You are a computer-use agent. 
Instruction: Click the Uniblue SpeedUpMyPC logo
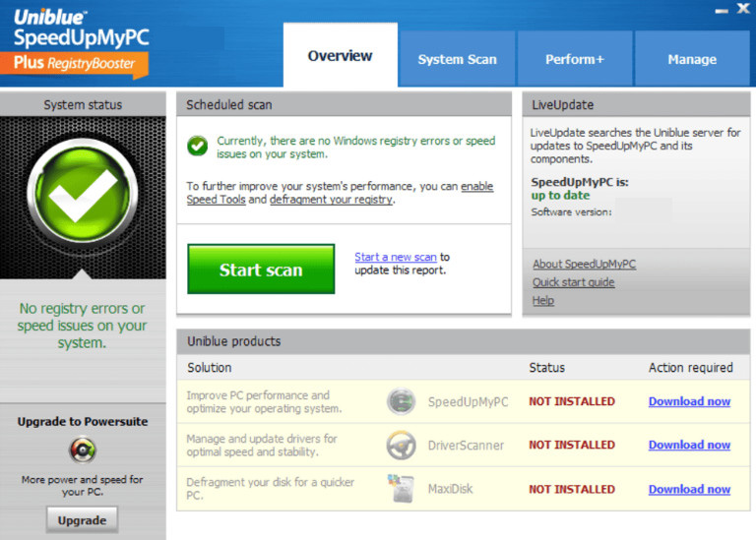pos(81,29)
